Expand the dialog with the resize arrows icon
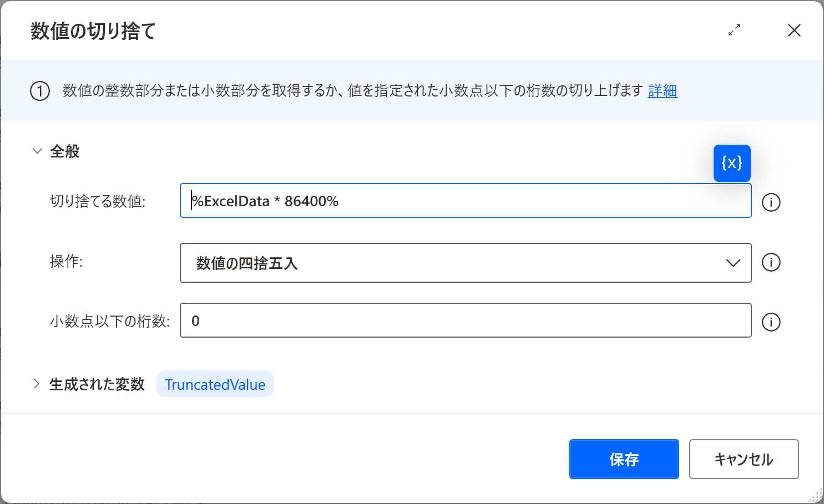This screenshot has height=504, width=824. pos(734,30)
